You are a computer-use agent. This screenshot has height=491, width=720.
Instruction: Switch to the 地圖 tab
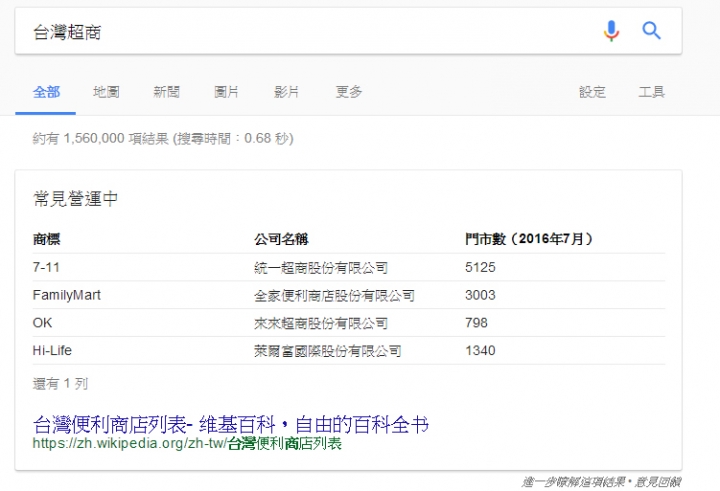[106, 92]
